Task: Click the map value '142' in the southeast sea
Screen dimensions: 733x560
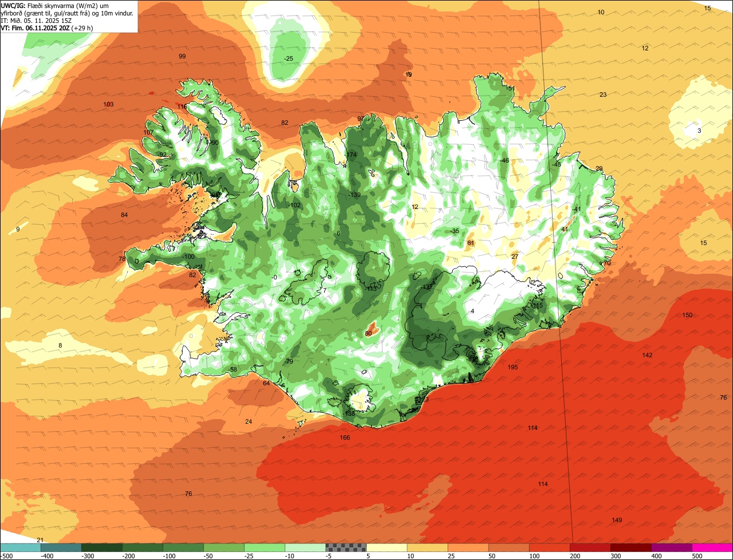Action: 647,355
